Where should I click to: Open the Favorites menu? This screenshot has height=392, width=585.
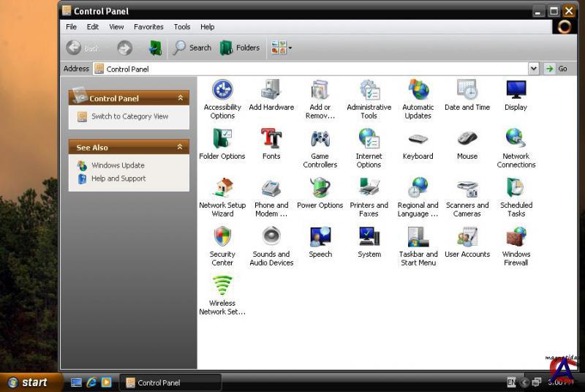(x=148, y=27)
